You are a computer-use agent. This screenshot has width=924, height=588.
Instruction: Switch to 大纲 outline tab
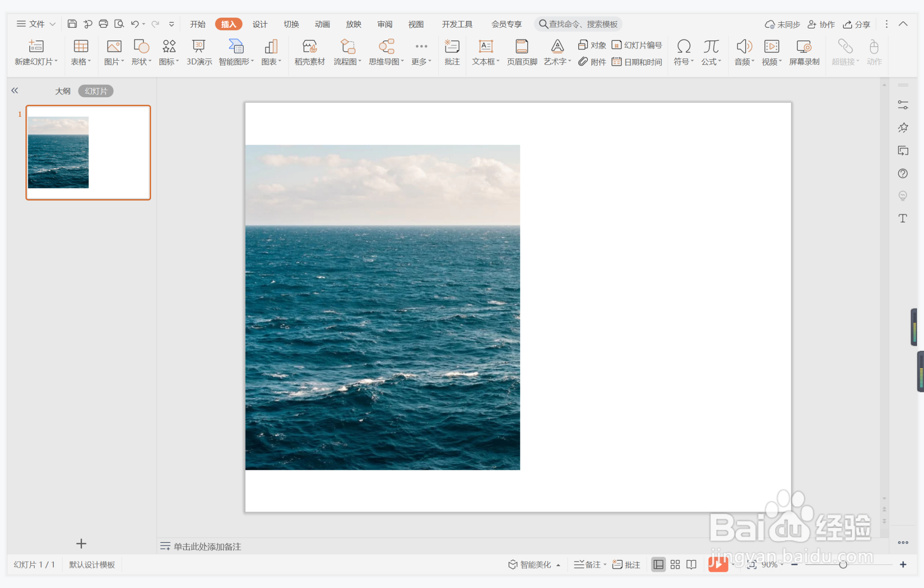coord(63,91)
